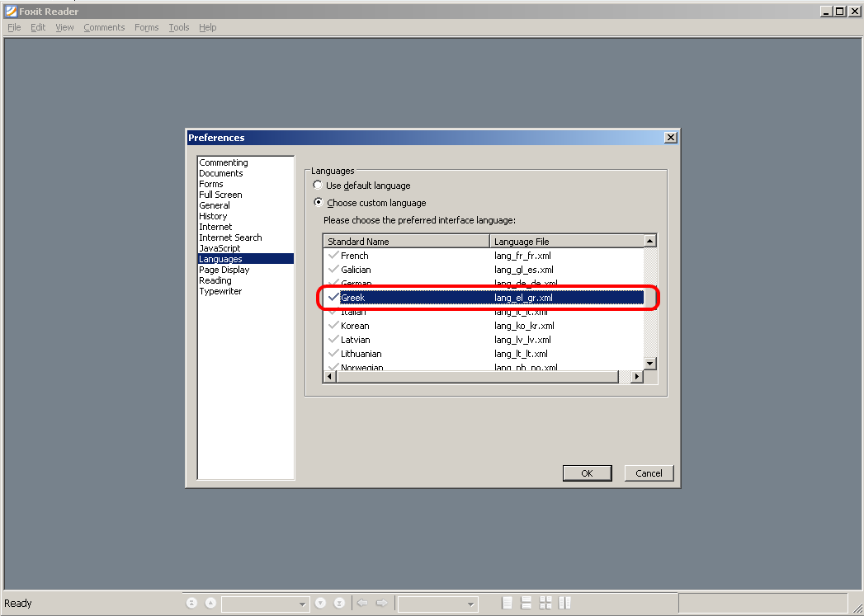
Task: Click language list scroll left arrow
Action: [x=329, y=377]
